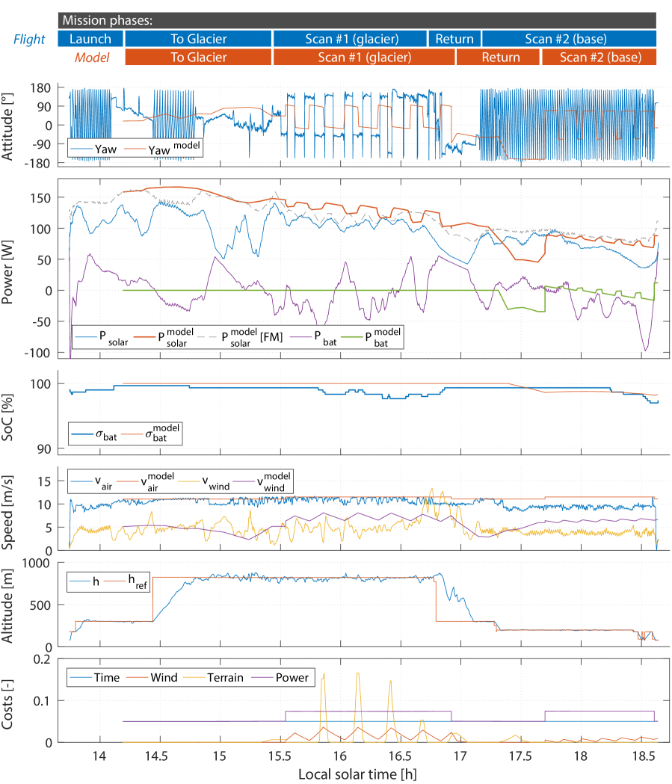Click the "17.5" tick on time axis

click(x=520, y=756)
